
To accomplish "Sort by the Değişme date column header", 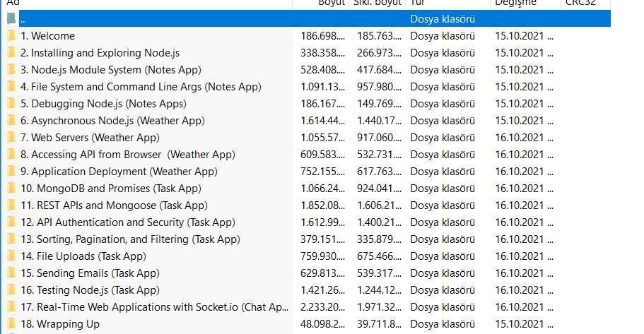I will tap(515, 4).
